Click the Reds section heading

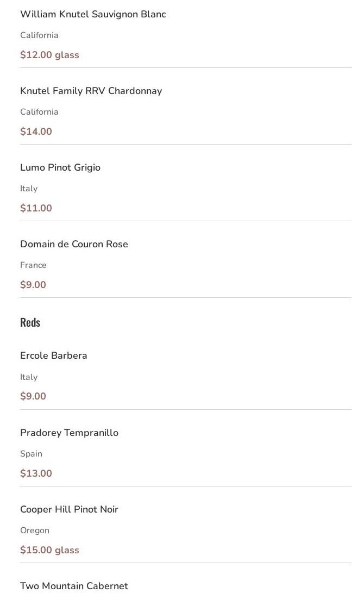(x=30, y=322)
